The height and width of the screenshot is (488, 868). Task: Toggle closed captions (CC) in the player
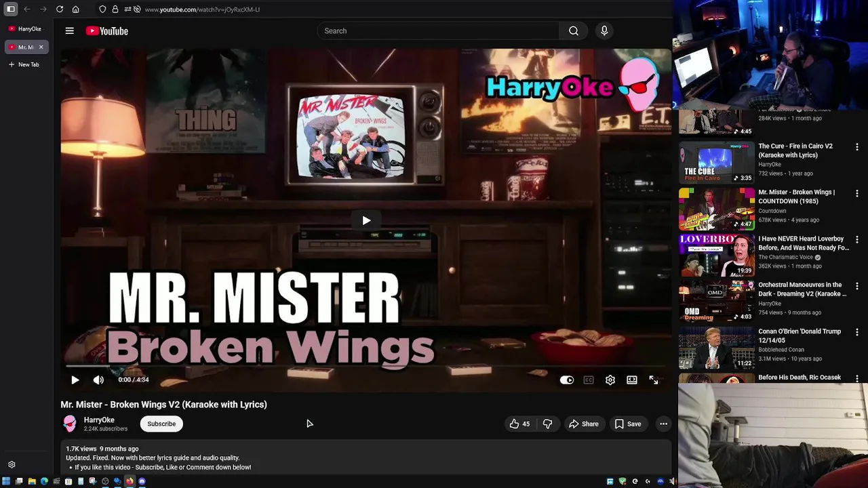point(589,380)
